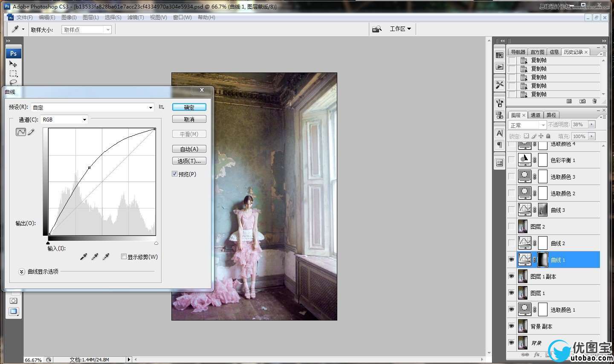Open the 文件(F) menu
This screenshot has width=614, height=364.
24,17
